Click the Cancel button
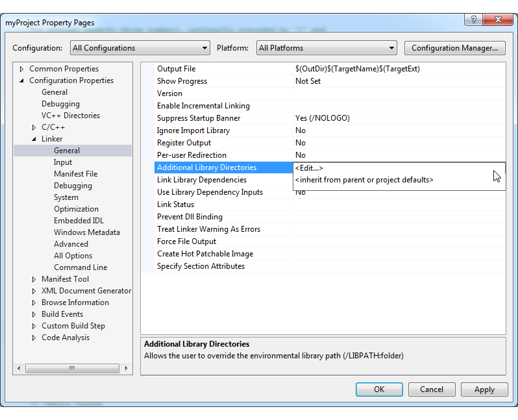This screenshot has height=420, width=518. (x=432, y=389)
